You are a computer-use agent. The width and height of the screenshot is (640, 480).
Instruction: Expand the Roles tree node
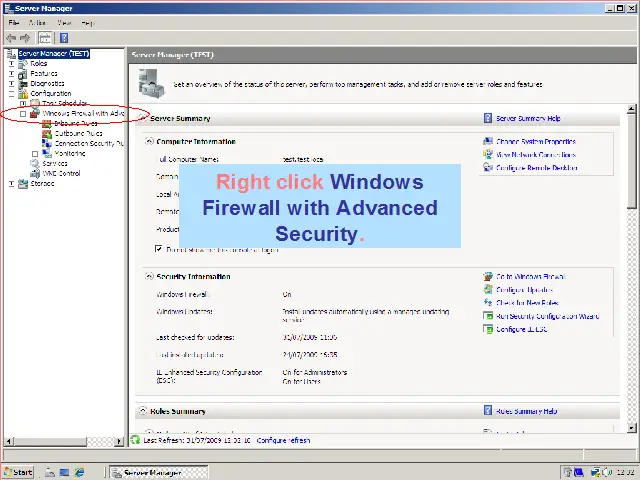(11, 64)
